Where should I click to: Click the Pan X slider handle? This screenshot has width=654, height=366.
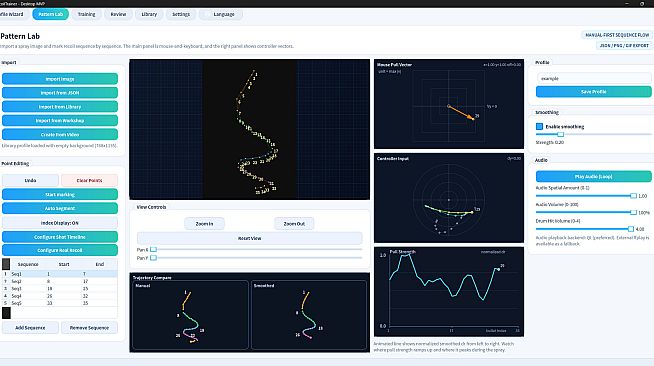(153, 250)
